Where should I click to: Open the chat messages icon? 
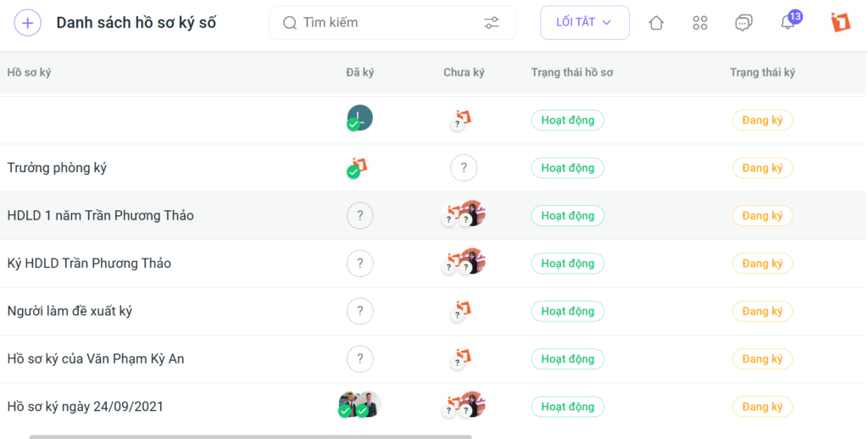(743, 23)
